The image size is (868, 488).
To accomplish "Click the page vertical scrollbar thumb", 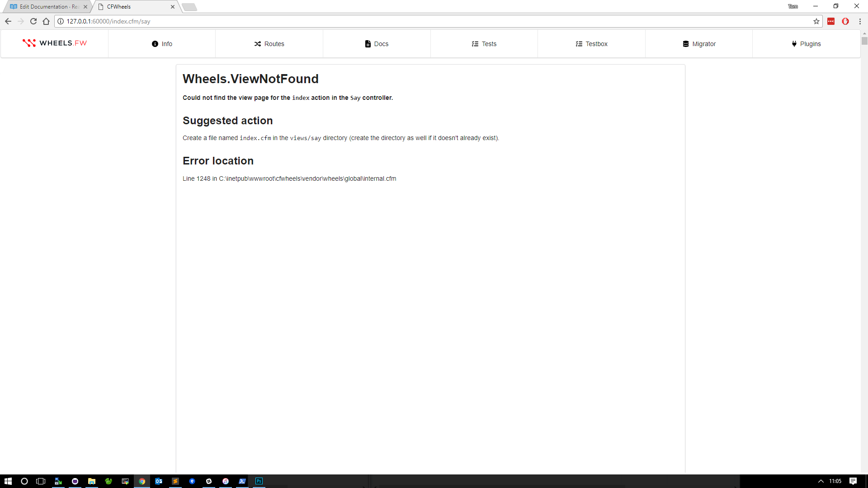I will pos(864,41).
